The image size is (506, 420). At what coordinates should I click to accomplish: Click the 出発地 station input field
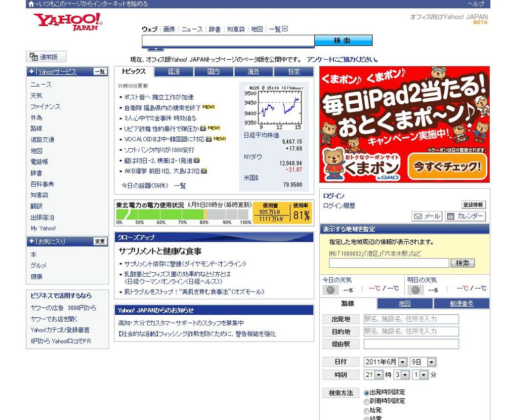411,319
